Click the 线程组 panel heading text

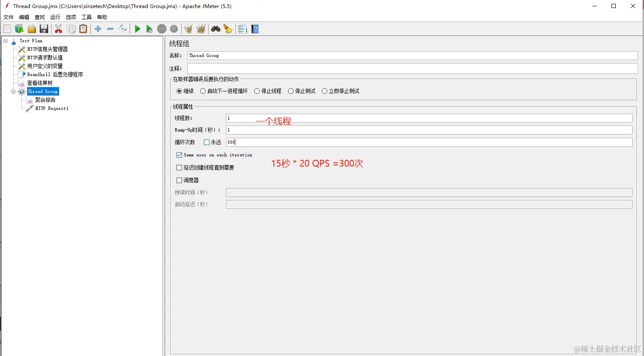179,44
